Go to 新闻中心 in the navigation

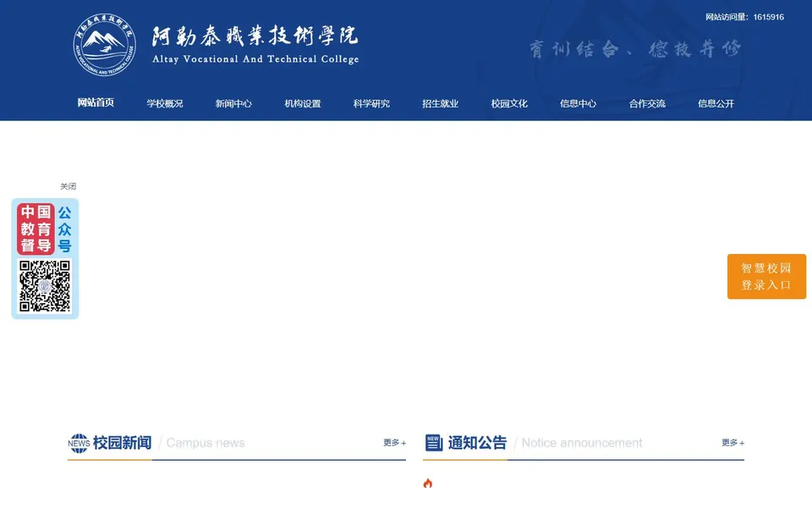click(x=233, y=103)
